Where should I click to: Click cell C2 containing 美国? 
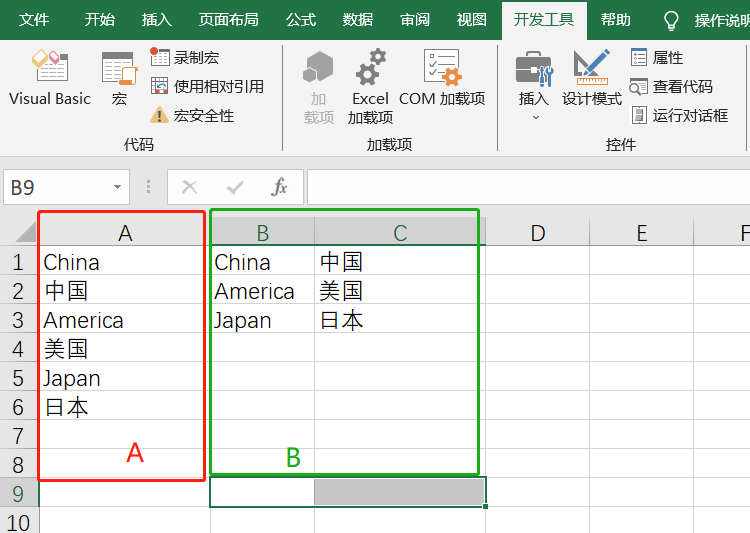coord(400,289)
